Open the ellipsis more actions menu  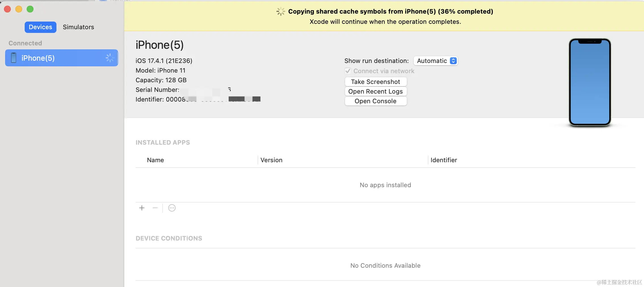click(x=172, y=208)
